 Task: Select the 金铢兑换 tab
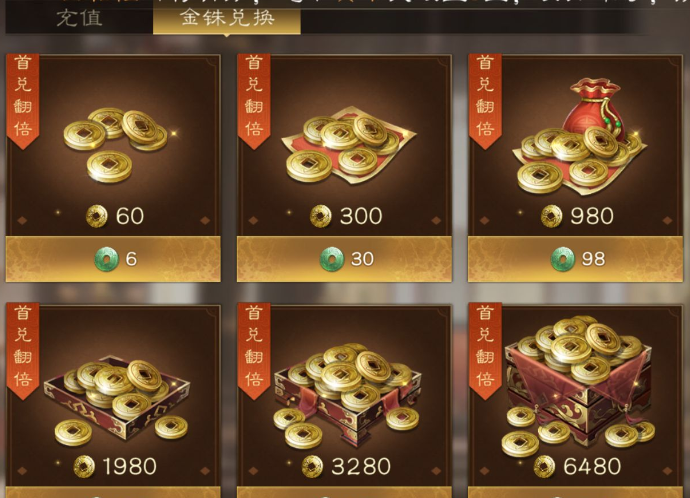(x=227, y=19)
